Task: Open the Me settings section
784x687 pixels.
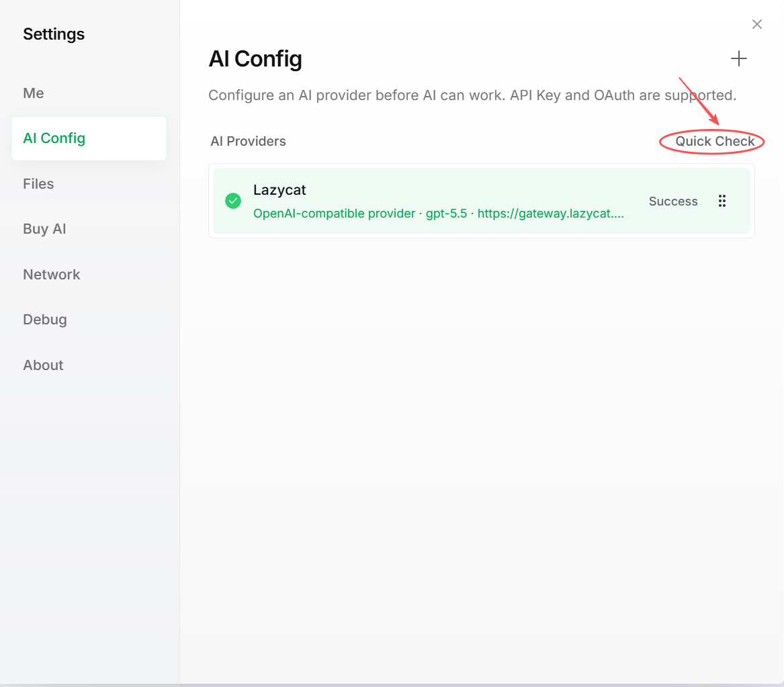Action: 34,93
